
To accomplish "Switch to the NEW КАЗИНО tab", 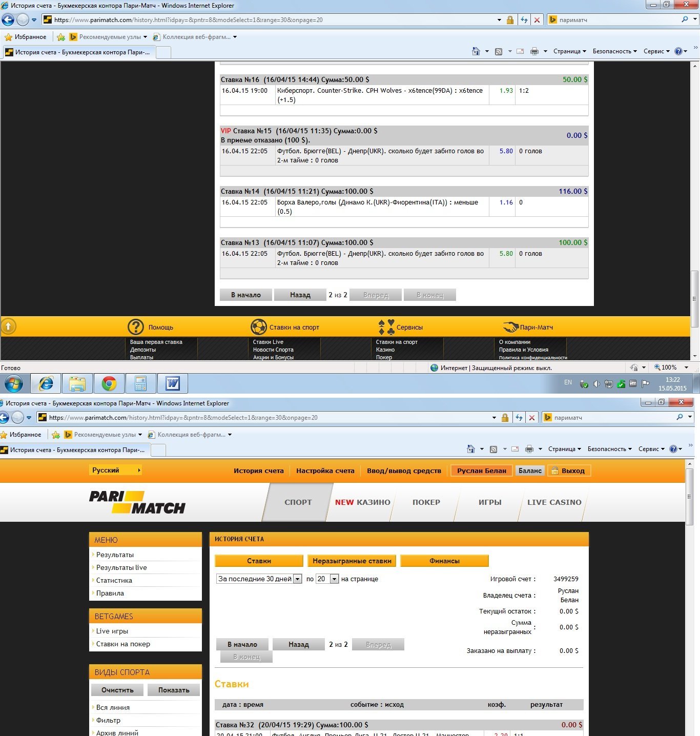I will (x=362, y=502).
